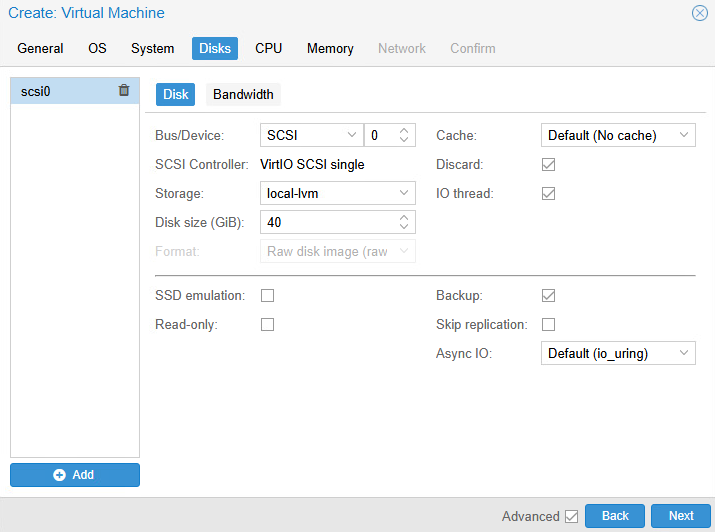This screenshot has width=715, height=532.
Task: Open the Bus/Device SCSI dropdown
Action: (310, 135)
